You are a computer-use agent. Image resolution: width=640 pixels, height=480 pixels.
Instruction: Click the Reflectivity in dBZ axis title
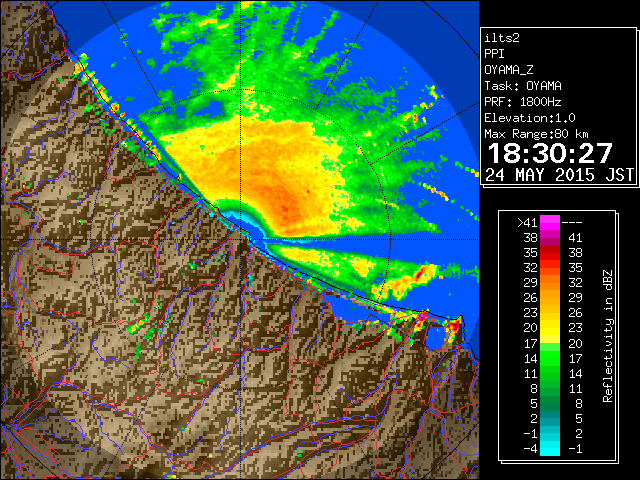[608, 336]
